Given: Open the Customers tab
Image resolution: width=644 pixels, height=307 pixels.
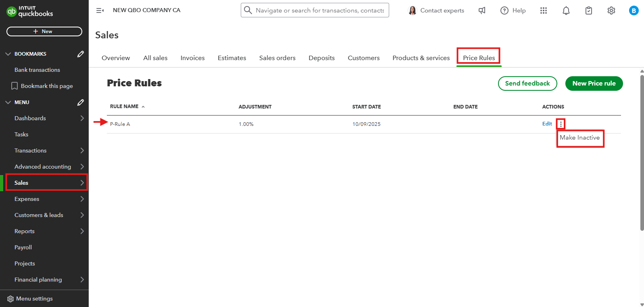Looking at the screenshot, I should tap(364, 58).
